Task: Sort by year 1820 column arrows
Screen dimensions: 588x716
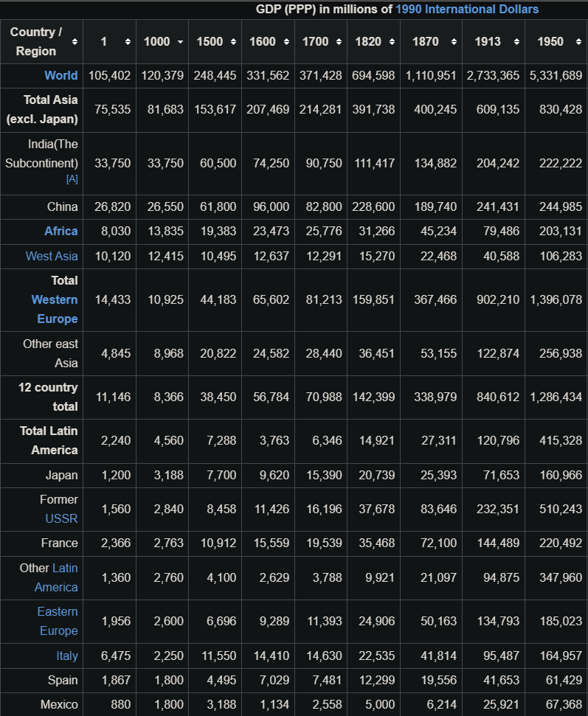Action: [392, 41]
